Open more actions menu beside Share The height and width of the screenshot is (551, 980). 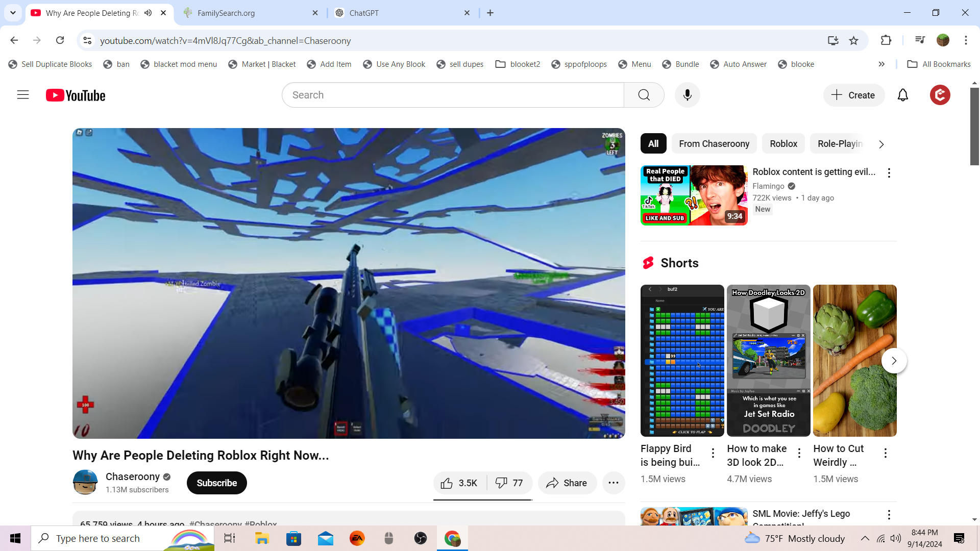pos(613,483)
